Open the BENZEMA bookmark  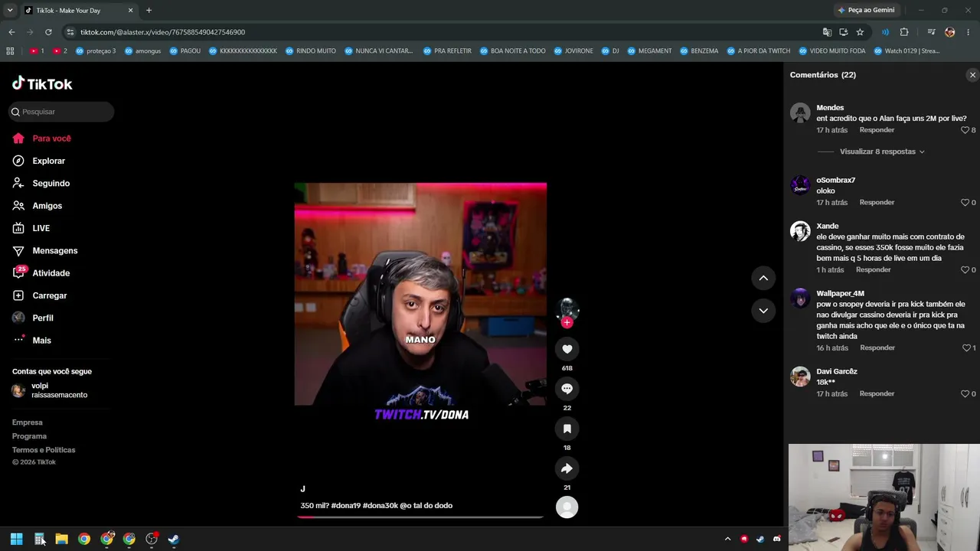698,51
